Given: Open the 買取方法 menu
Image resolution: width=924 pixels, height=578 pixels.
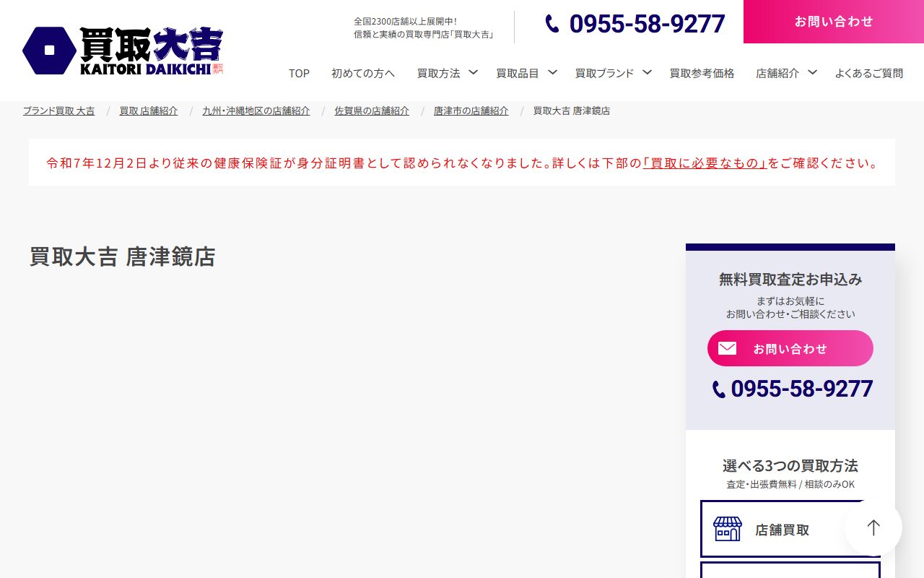Looking at the screenshot, I should [x=438, y=73].
